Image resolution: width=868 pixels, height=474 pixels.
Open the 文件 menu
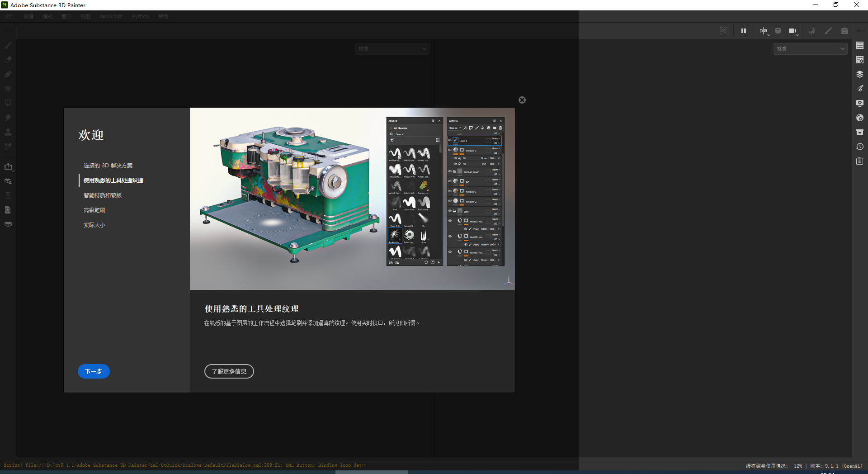(x=9, y=16)
